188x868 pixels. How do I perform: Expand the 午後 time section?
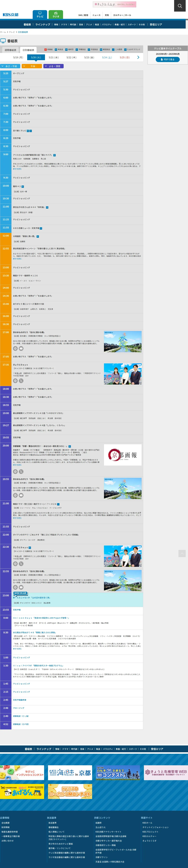(x=32, y=66)
